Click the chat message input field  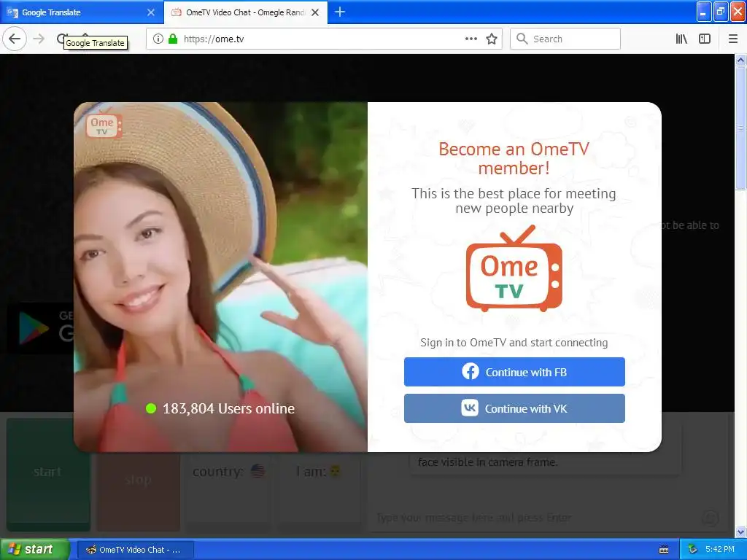click(x=533, y=517)
